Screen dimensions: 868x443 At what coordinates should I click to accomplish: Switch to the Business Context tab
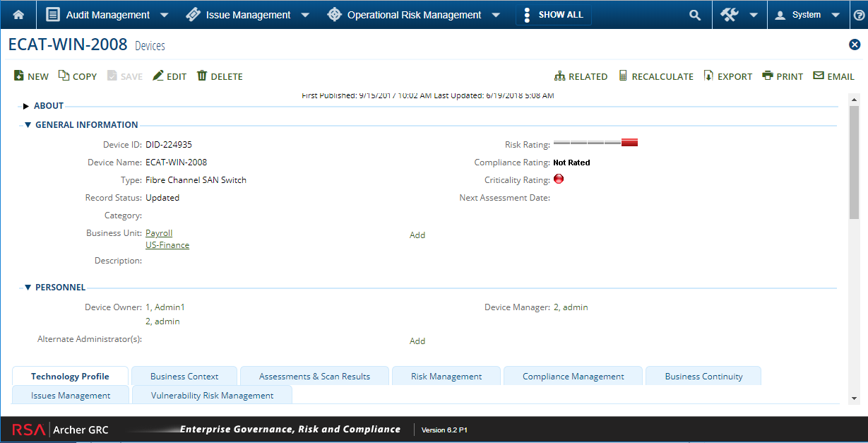pos(184,377)
